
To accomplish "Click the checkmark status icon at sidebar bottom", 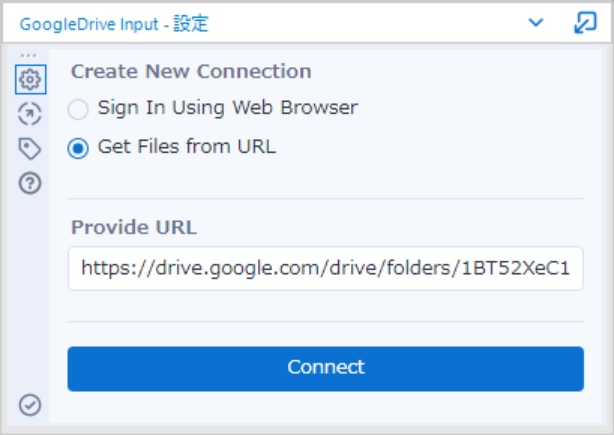I will 30,405.
